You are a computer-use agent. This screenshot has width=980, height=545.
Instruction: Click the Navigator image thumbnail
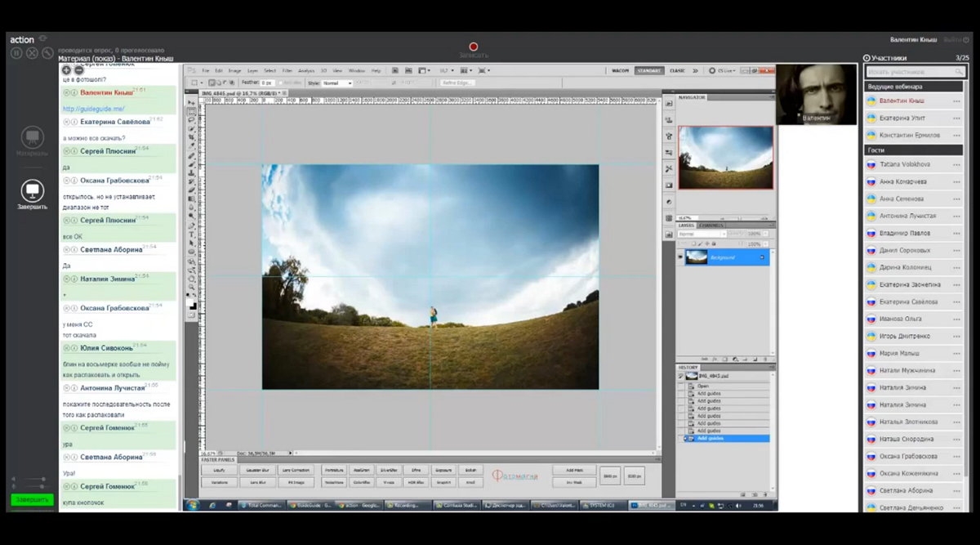pos(725,157)
